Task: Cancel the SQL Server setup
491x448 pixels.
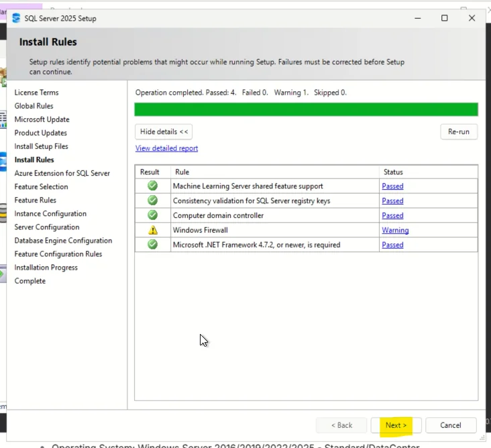Action: (451, 425)
